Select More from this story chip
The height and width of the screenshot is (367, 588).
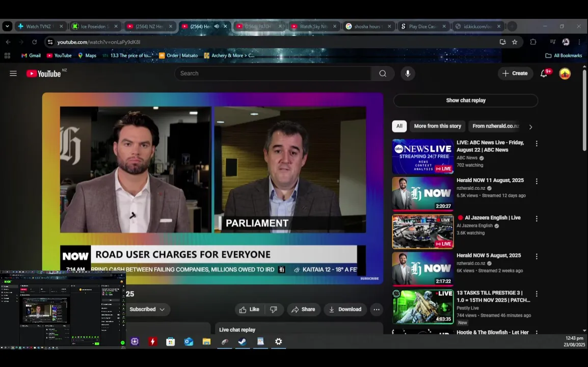tap(437, 126)
